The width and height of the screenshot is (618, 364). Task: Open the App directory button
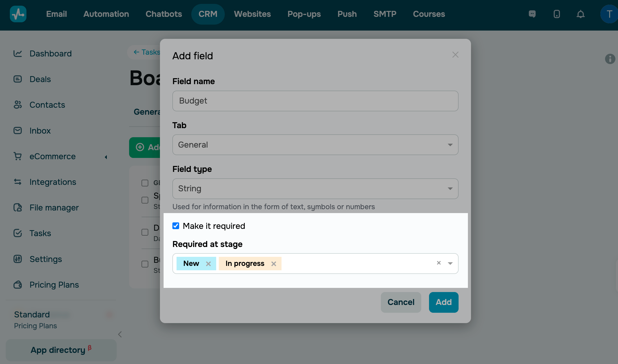(61, 350)
